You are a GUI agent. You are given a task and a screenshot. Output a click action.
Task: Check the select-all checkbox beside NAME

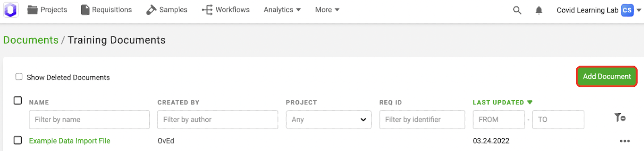pyautogui.click(x=18, y=100)
